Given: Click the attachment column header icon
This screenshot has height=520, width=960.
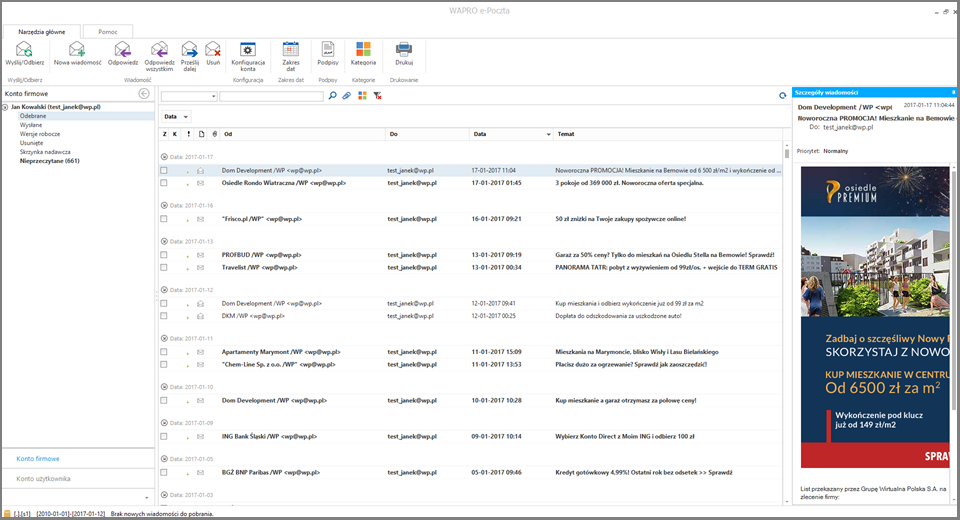Looking at the screenshot, I should click(215, 134).
